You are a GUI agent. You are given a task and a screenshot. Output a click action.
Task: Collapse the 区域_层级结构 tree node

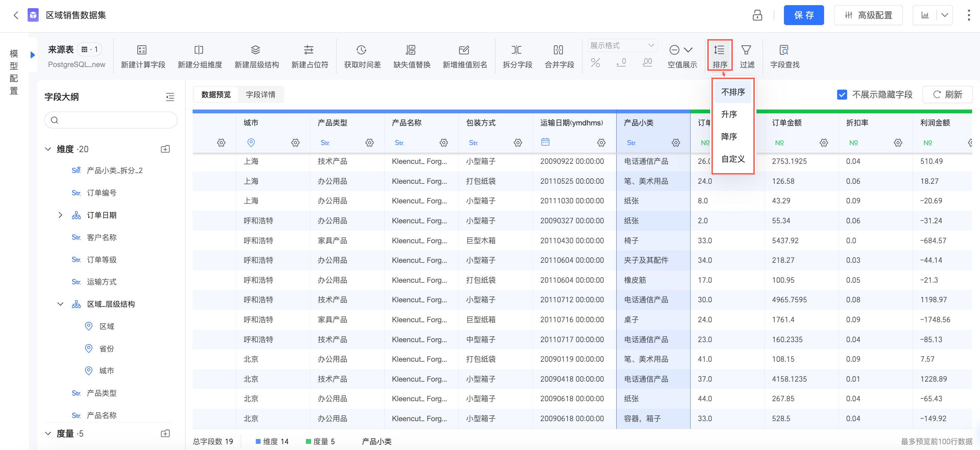(60, 304)
